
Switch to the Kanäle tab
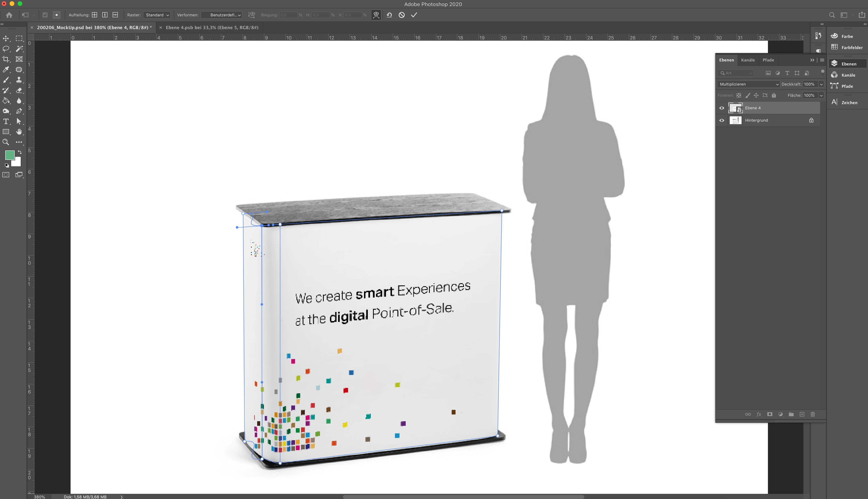point(748,60)
